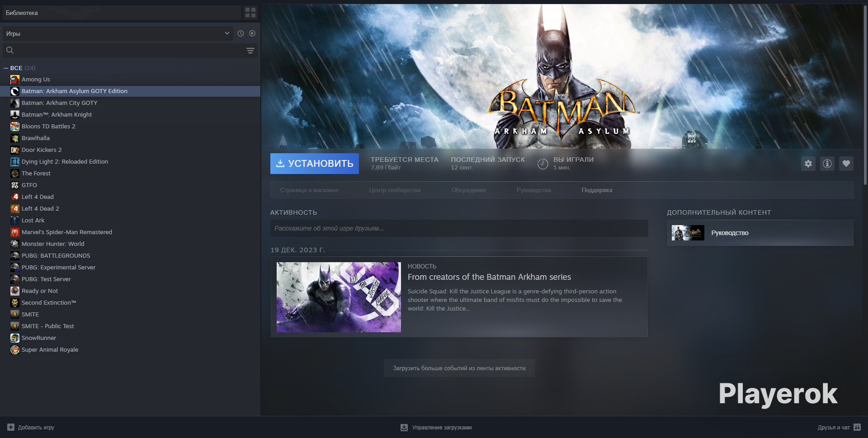Open Suicide Squad news thumbnail

[x=339, y=297]
